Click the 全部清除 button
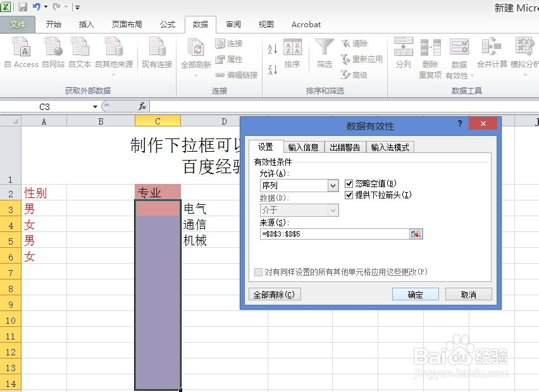Screen dimensions: 539x392 [x=275, y=293]
